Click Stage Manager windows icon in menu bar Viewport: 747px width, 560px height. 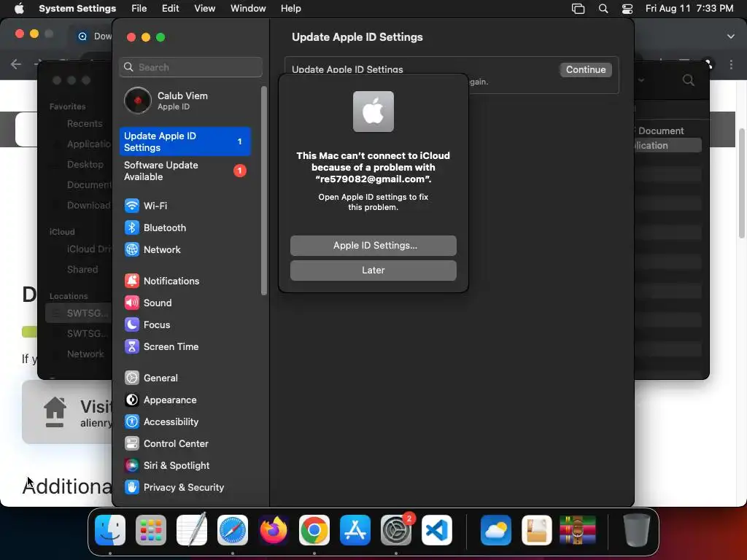578,9
